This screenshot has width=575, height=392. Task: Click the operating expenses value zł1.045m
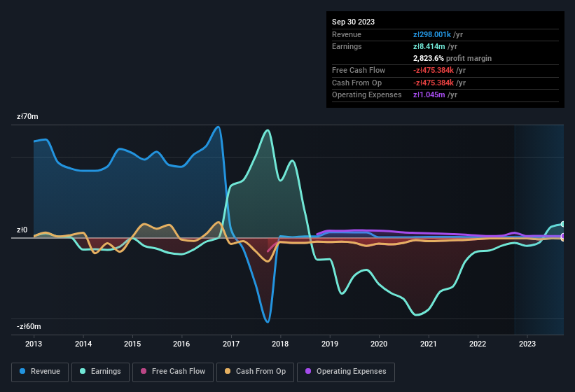[x=429, y=95]
